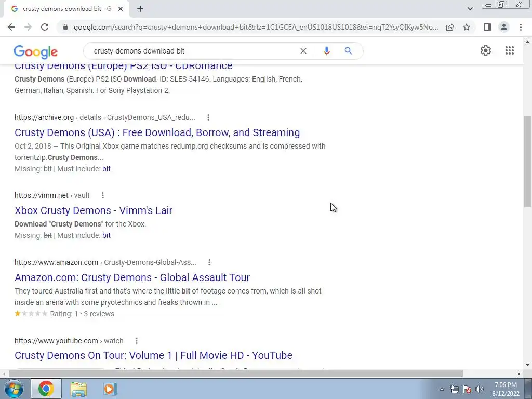Open Google apps grid
The width and height of the screenshot is (532, 399).
coord(509,50)
